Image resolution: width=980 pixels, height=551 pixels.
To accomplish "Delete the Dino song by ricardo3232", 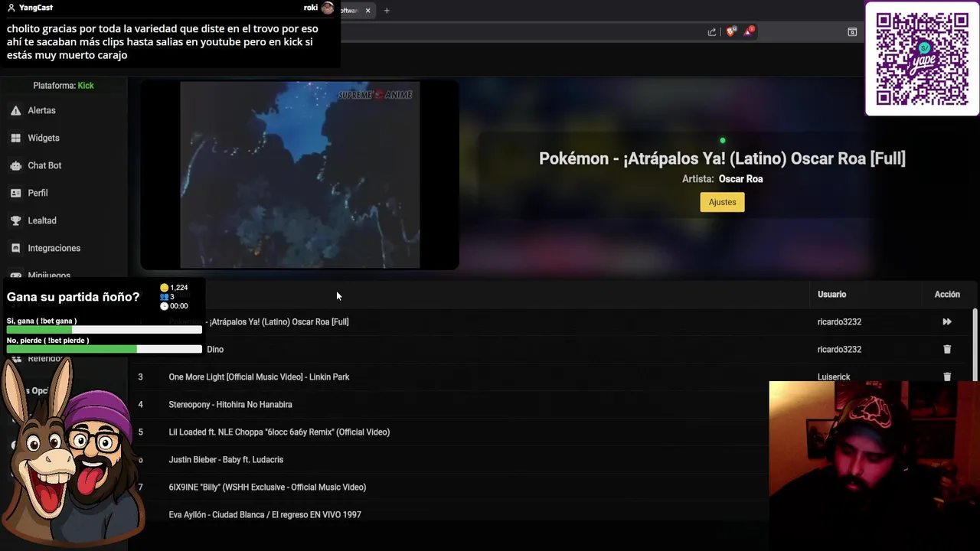I will (x=947, y=350).
